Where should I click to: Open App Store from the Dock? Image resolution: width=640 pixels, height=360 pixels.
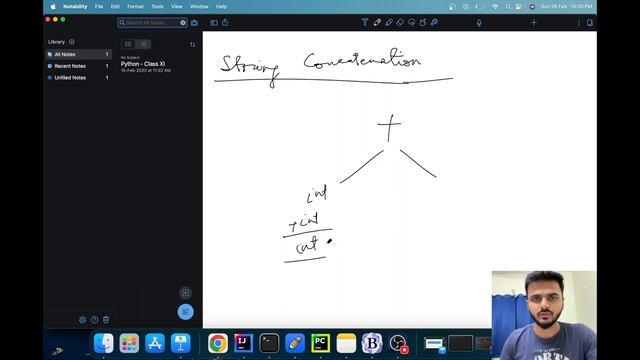[x=155, y=343]
